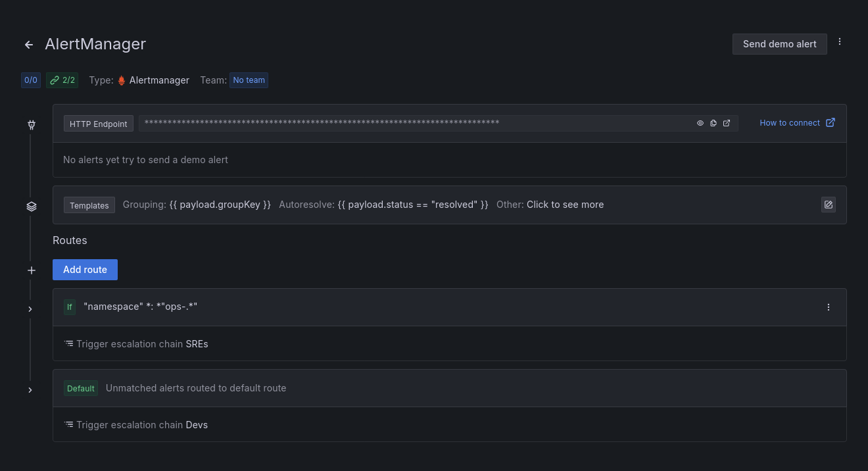Select the layered Templates icon in the sidebar
The image size is (868, 471).
coord(31,206)
